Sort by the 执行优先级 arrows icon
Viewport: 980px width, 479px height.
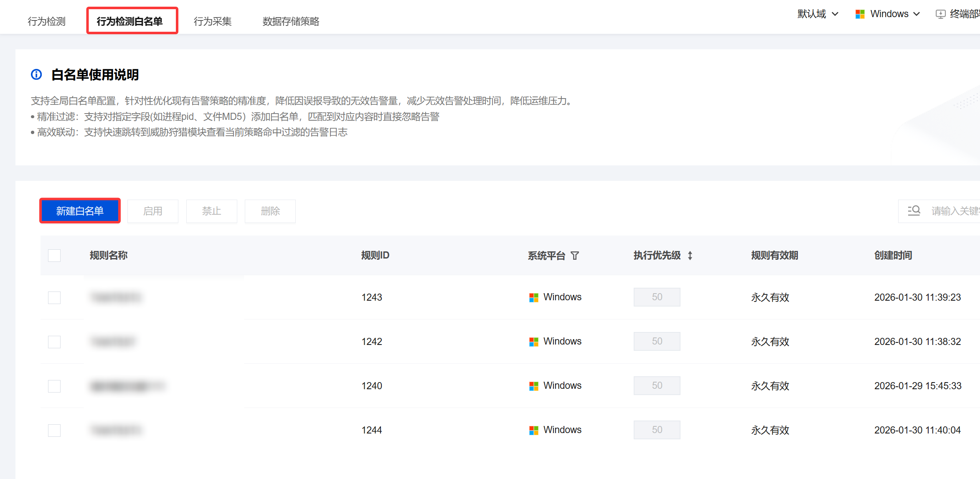(x=690, y=256)
